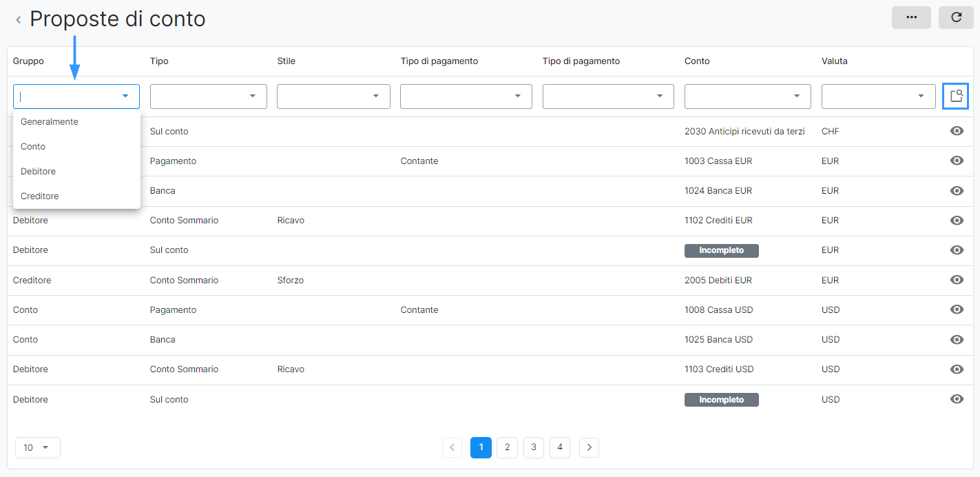
Task: Jump to page 4
Action: [560, 447]
